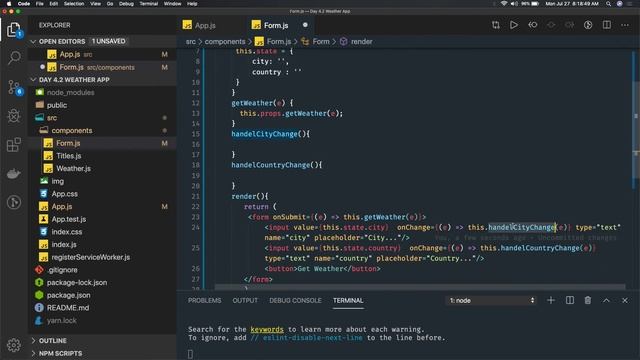
Task: Open the editor More Actions ellipsis
Action: click(625, 25)
